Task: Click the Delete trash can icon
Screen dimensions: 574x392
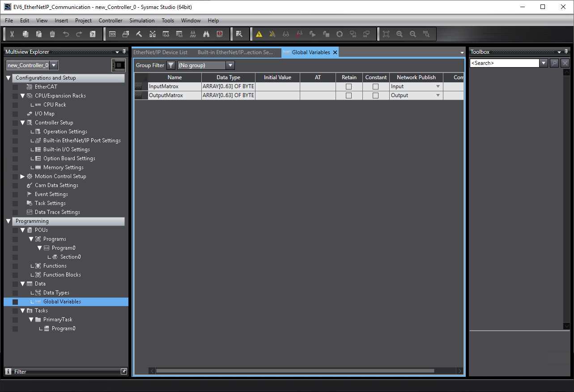Action: click(x=52, y=34)
